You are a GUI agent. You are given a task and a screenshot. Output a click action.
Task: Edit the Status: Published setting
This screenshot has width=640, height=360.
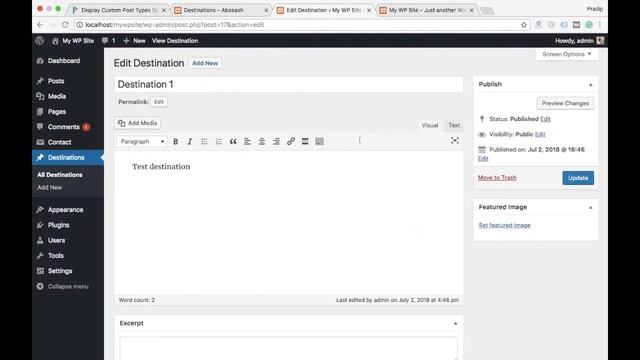pyautogui.click(x=545, y=119)
